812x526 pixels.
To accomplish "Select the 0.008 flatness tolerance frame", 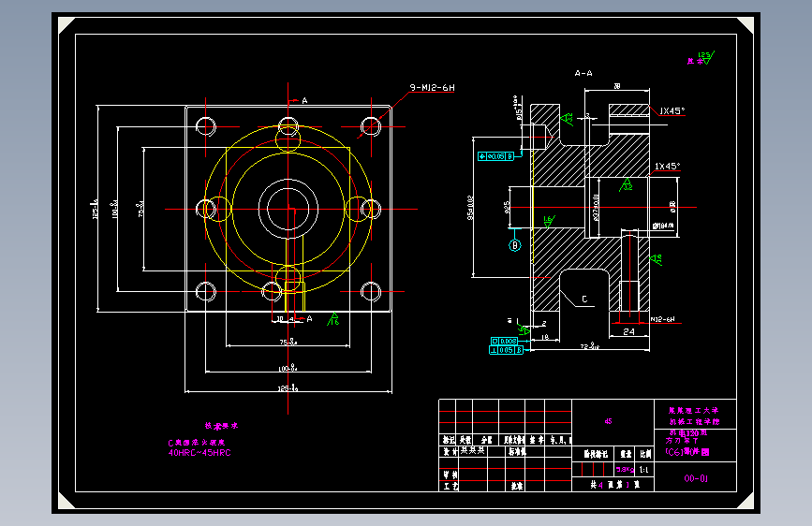I will coord(504,342).
